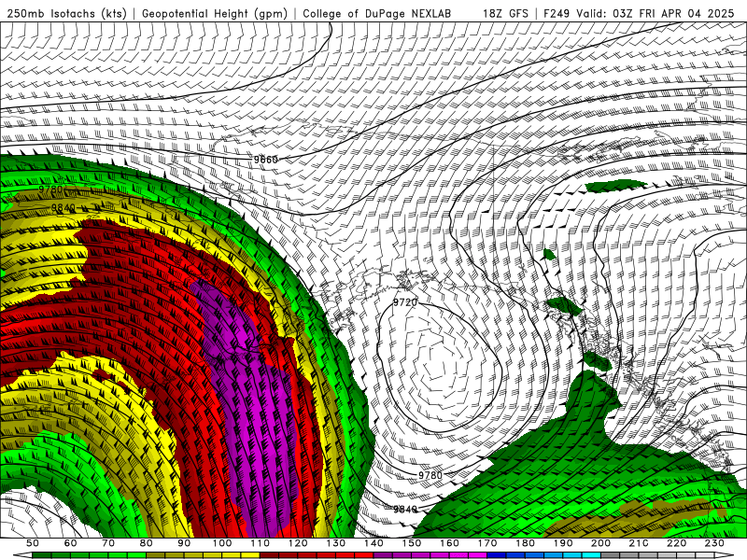Pick the bright yellow legend swatch under 100
The height and width of the screenshot is (560, 747).
point(232,555)
